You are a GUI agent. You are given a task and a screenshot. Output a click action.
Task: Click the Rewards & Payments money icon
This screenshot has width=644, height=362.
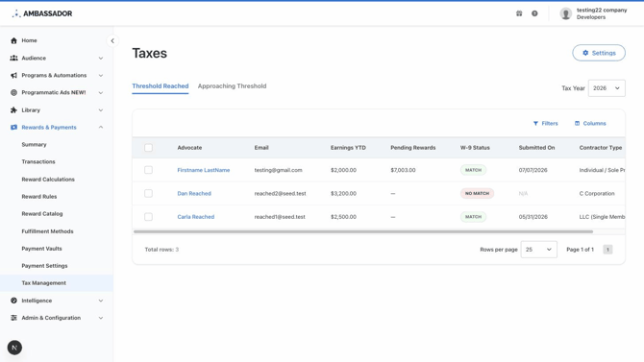pyautogui.click(x=14, y=128)
